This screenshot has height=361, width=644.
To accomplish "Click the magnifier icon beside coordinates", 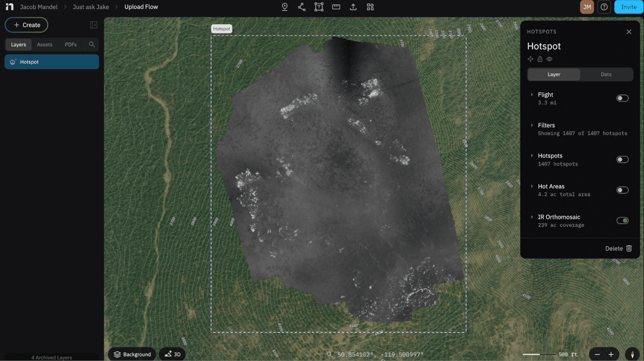I will click(329, 354).
